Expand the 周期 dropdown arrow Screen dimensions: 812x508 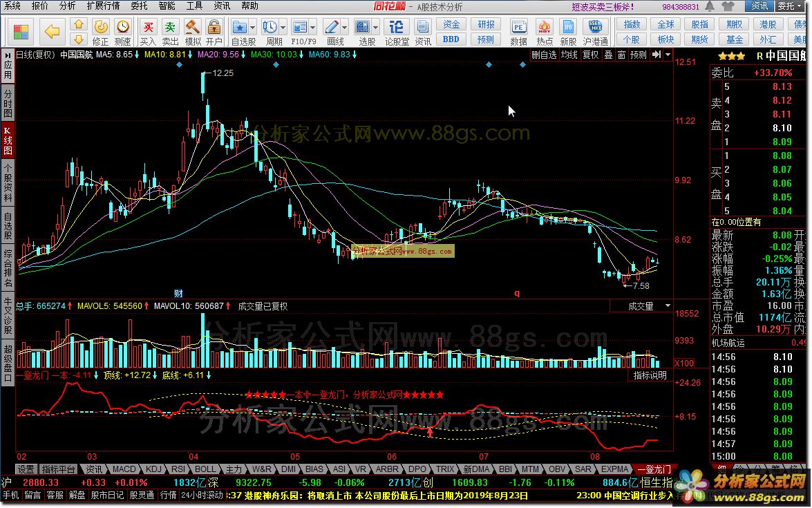pyautogui.click(x=283, y=27)
